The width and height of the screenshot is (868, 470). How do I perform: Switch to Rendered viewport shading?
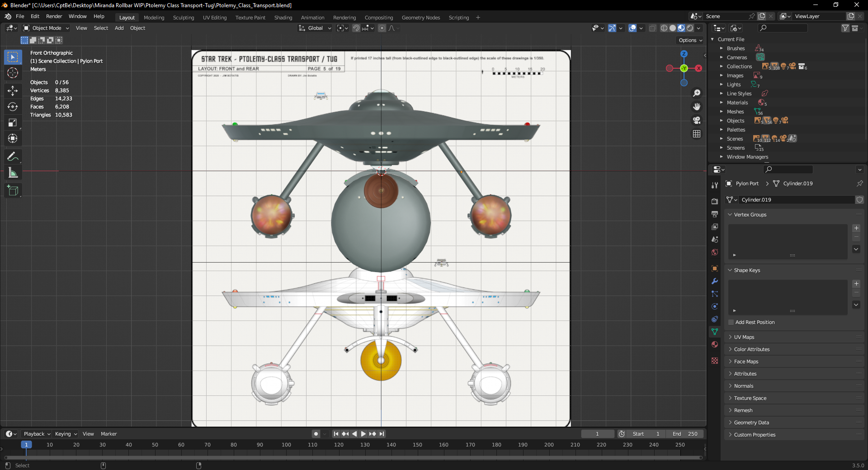[690, 28]
